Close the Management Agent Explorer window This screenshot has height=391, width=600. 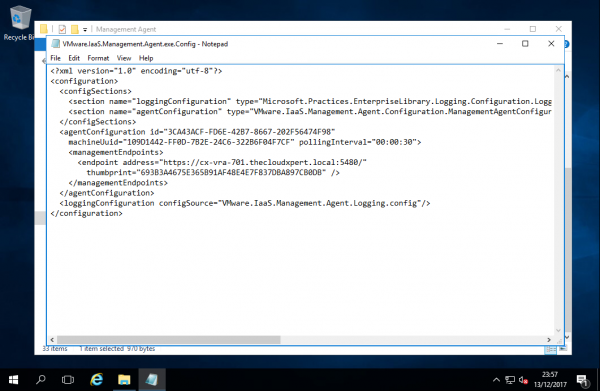[x=559, y=29]
